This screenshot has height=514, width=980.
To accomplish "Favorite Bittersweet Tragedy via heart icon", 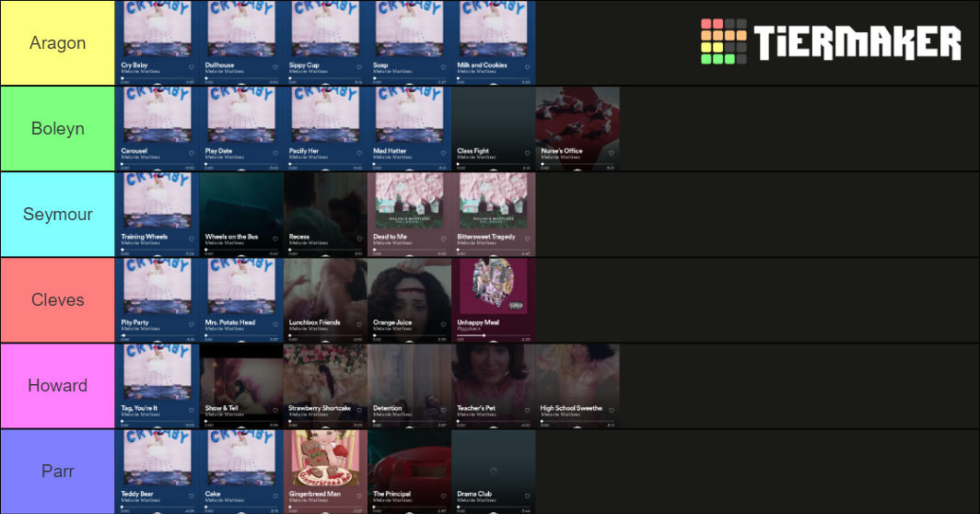I will pyautogui.click(x=527, y=239).
